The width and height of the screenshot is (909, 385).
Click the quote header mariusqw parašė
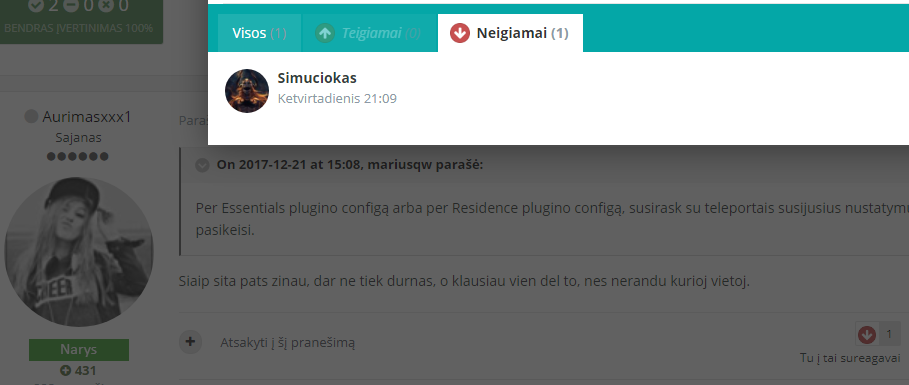point(350,165)
